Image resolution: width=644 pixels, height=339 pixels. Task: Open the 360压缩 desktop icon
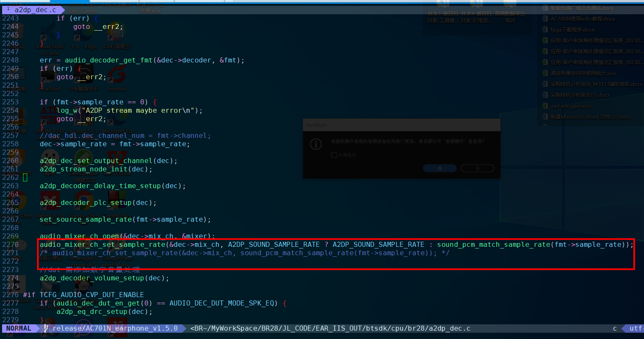(x=16, y=120)
